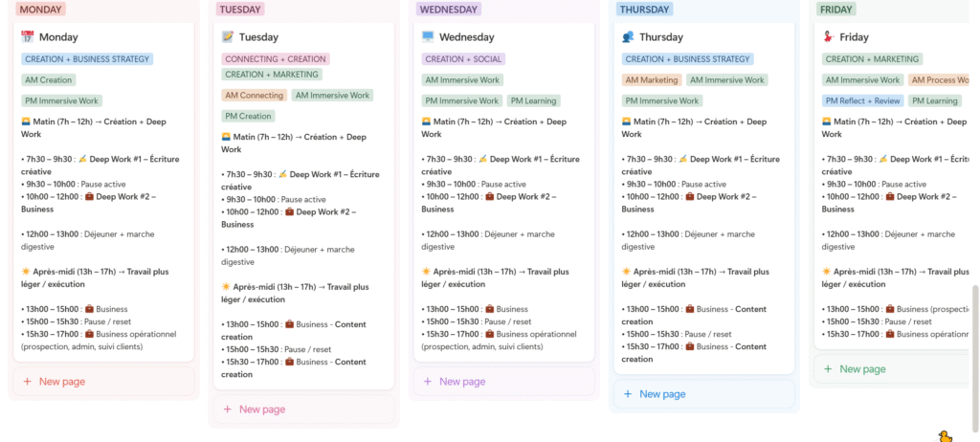
Task: Click the people icon beside Thursday title
Action: point(628,37)
